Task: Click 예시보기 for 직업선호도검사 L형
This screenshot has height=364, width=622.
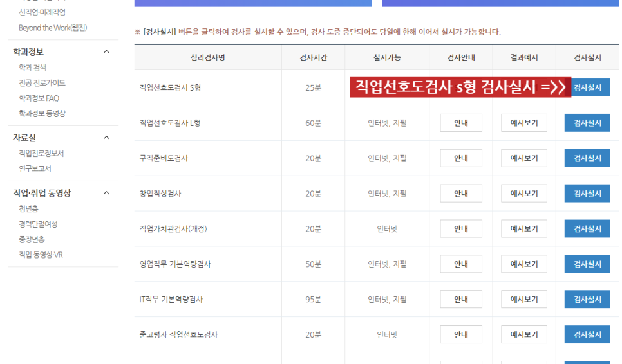Action: click(x=524, y=123)
